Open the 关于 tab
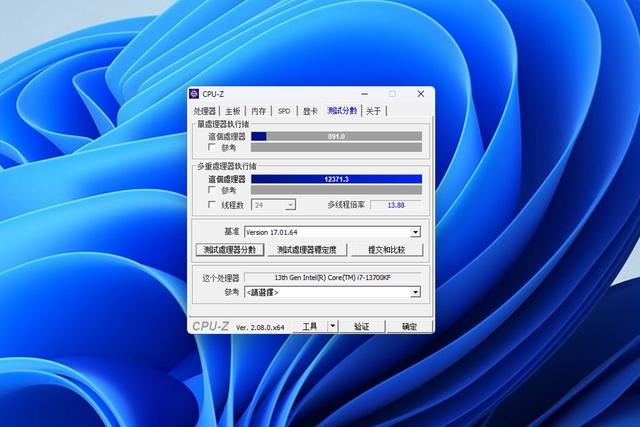Screen dimensions: 640x427 click(373, 111)
